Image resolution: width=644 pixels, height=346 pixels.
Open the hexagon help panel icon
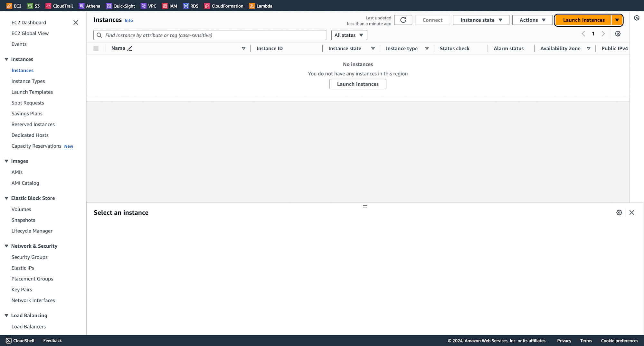(637, 18)
